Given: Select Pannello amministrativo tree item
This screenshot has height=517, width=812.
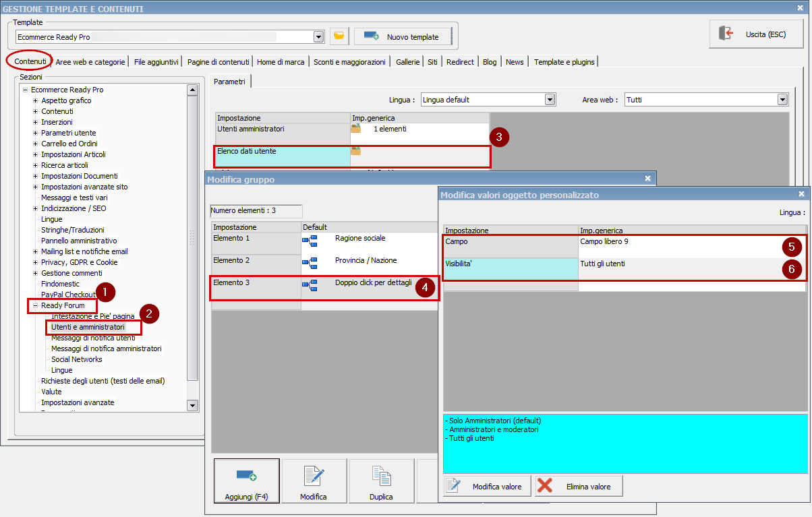Looking at the screenshot, I should tap(79, 241).
